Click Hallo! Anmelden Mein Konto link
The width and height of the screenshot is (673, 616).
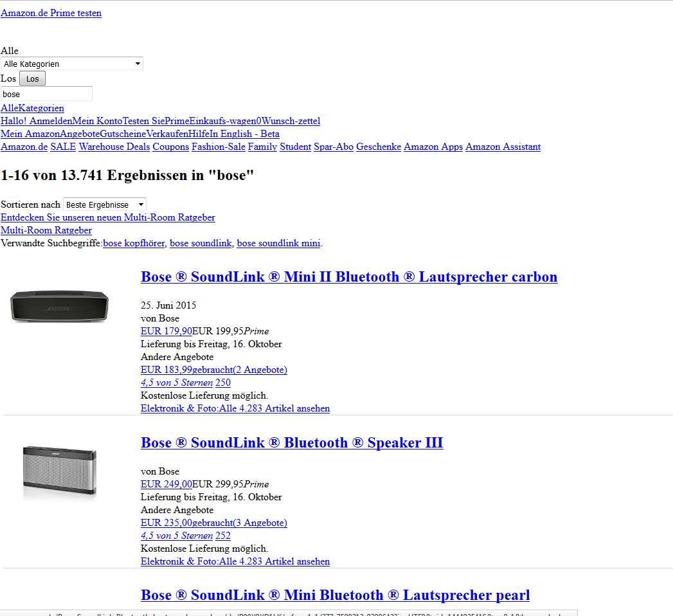click(61, 121)
